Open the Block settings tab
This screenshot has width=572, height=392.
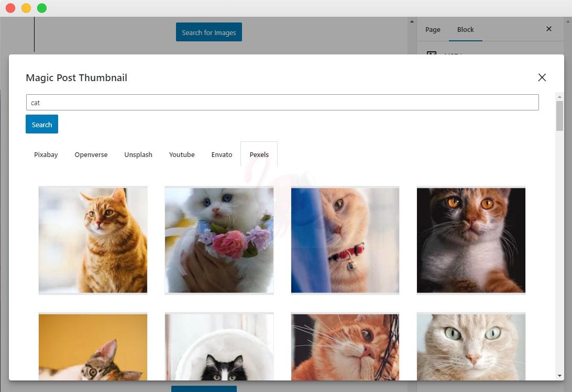(466, 29)
